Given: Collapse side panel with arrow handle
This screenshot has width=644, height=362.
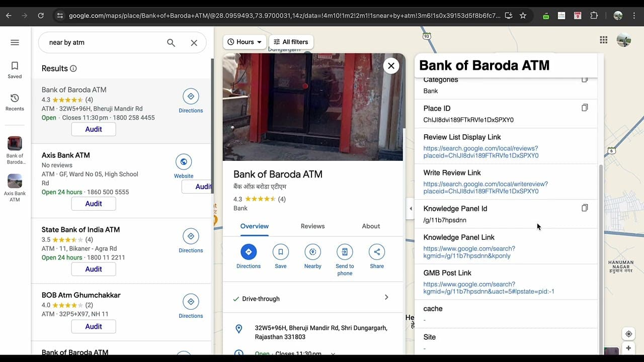Looking at the screenshot, I should (x=411, y=209).
